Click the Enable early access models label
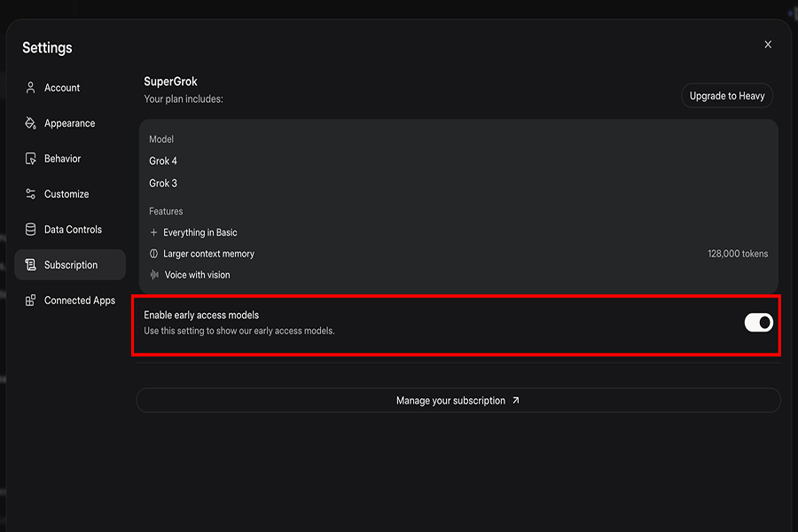The image size is (798, 532). tap(201, 315)
